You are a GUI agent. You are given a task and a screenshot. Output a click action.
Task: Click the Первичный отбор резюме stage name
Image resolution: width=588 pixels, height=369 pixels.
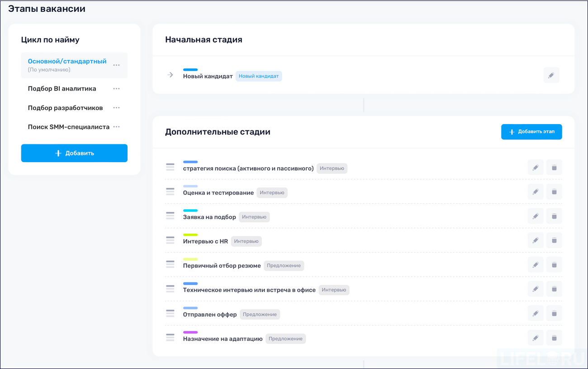(x=222, y=266)
